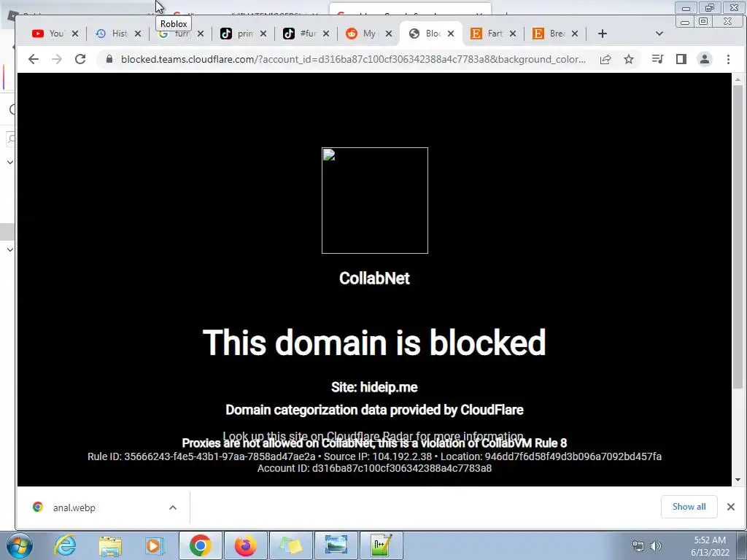747x560 pixels.
Task: Close the Etsy Fart tab
Action: 513,34
